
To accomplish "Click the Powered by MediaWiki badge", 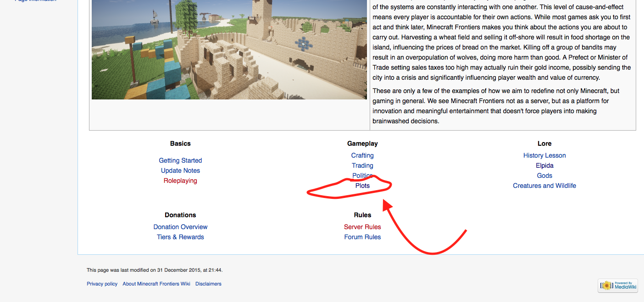I will [x=617, y=286].
